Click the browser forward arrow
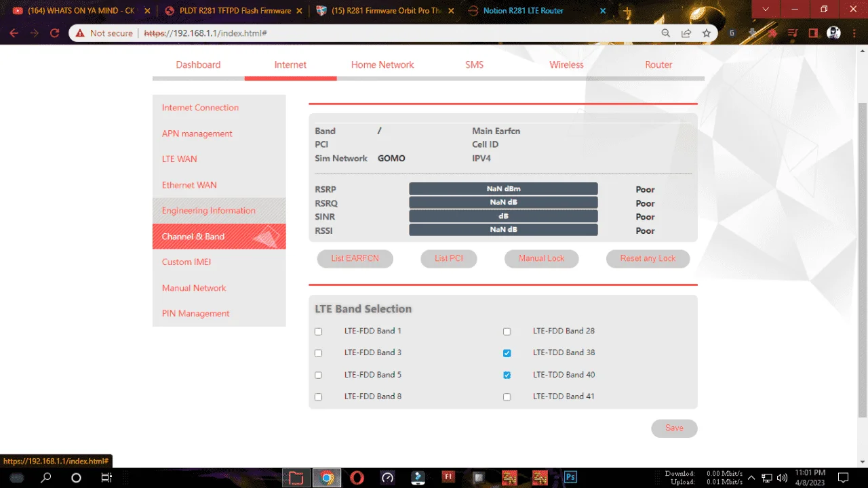 click(35, 33)
